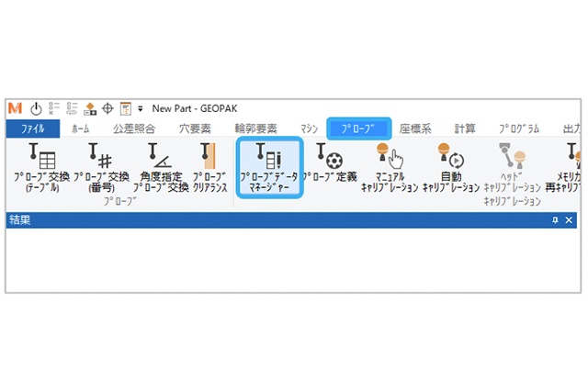Open プローブデータマネージャー (probe data manager)
Screen dimensions: 588x391
coord(269,167)
